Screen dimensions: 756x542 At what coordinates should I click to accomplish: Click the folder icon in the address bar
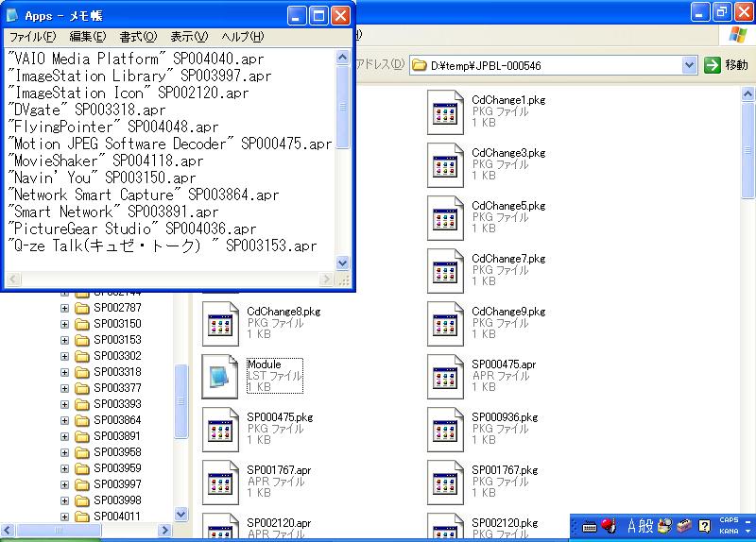420,65
